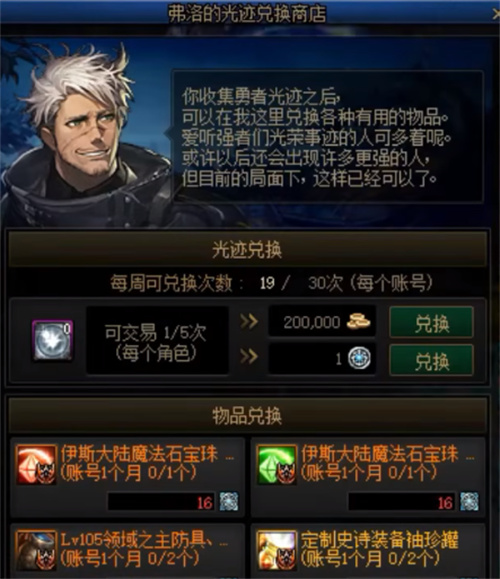500x579 pixels.
Task: Open the 物品兑换 section header
Action: [247, 415]
